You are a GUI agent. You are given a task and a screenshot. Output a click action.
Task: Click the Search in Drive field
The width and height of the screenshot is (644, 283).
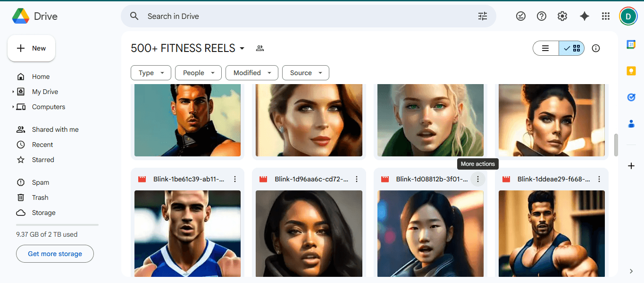[308, 16]
